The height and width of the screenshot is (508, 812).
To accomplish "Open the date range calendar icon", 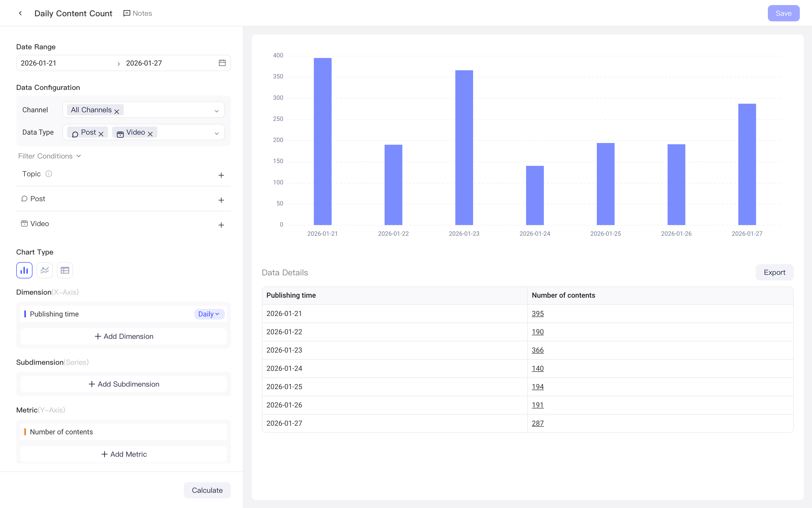I will (x=222, y=63).
